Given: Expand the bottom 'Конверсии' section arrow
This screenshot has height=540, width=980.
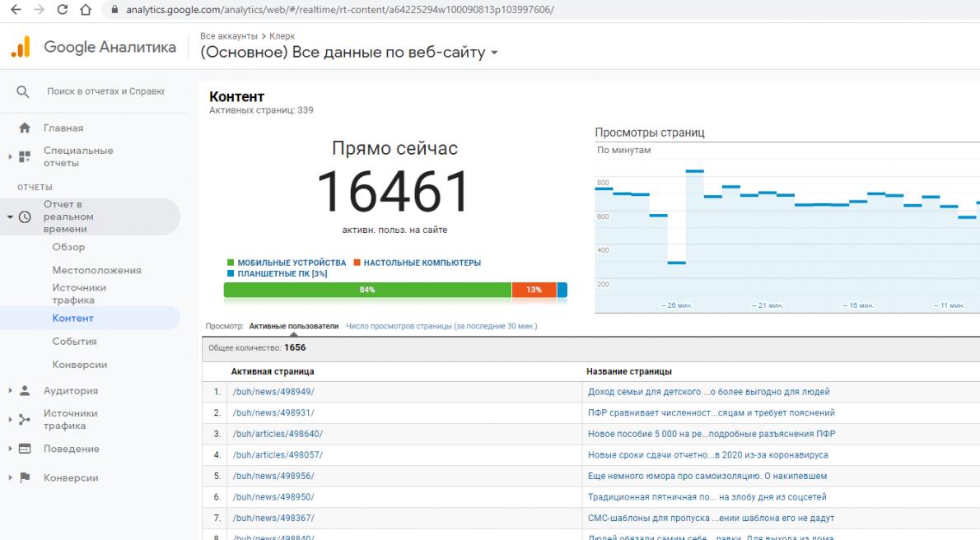Looking at the screenshot, I should (x=10, y=477).
